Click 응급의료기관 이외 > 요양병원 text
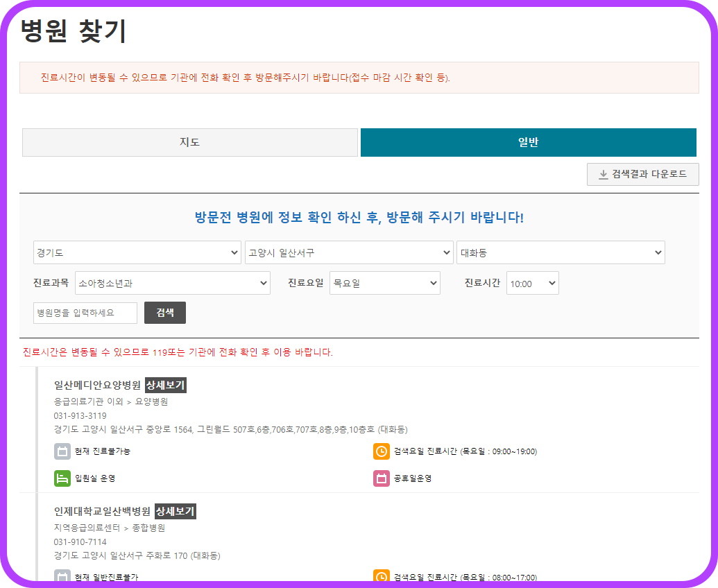 click(x=111, y=401)
